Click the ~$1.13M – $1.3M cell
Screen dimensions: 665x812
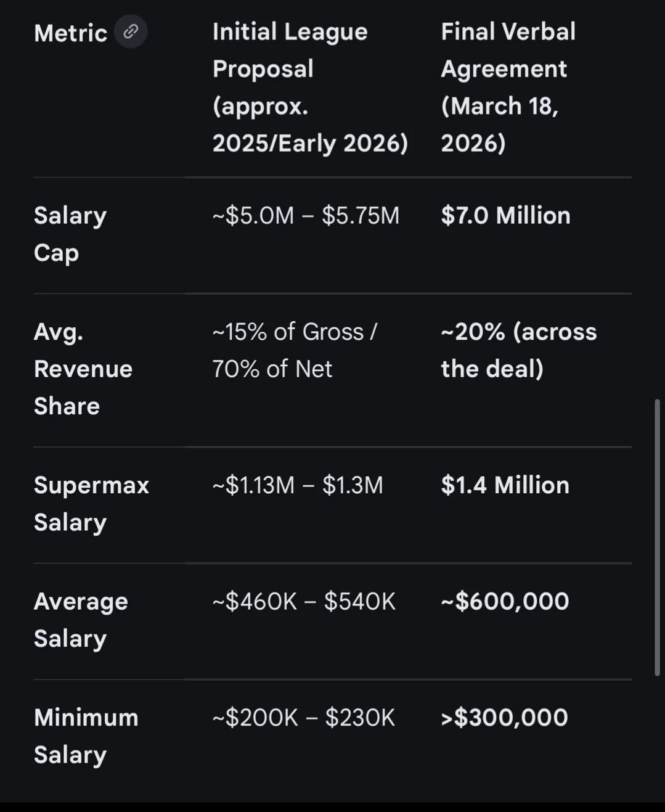(298, 485)
